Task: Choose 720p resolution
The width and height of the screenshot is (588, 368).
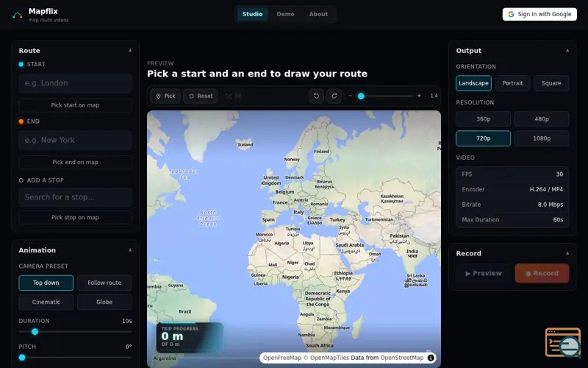Action: pyautogui.click(x=484, y=138)
